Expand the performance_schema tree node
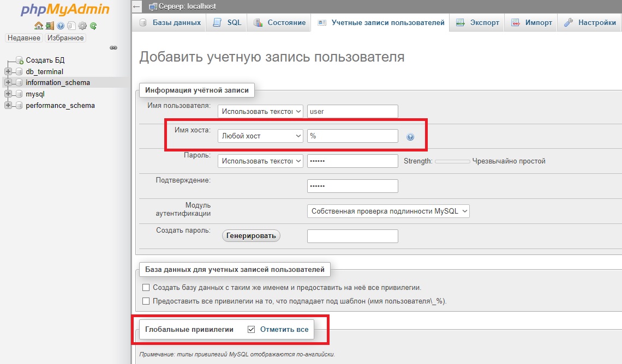The height and width of the screenshot is (364, 622). click(8, 105)
